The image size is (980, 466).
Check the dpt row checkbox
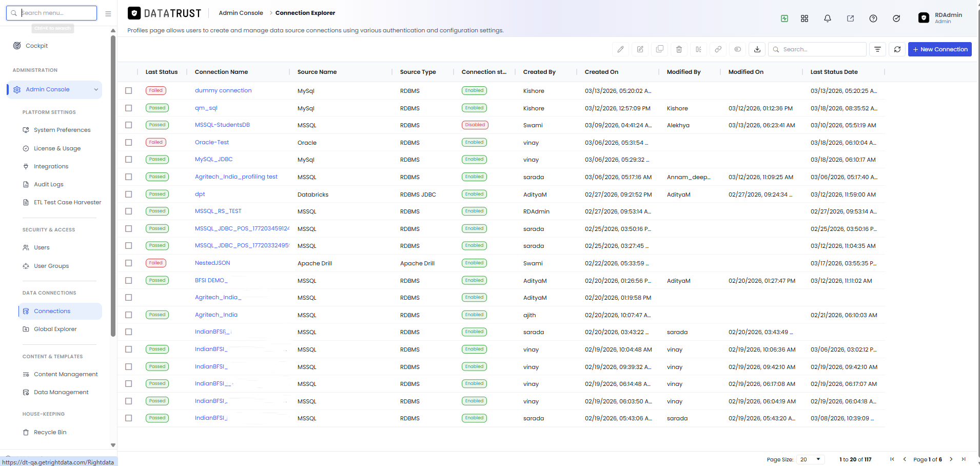coord(129,195)
